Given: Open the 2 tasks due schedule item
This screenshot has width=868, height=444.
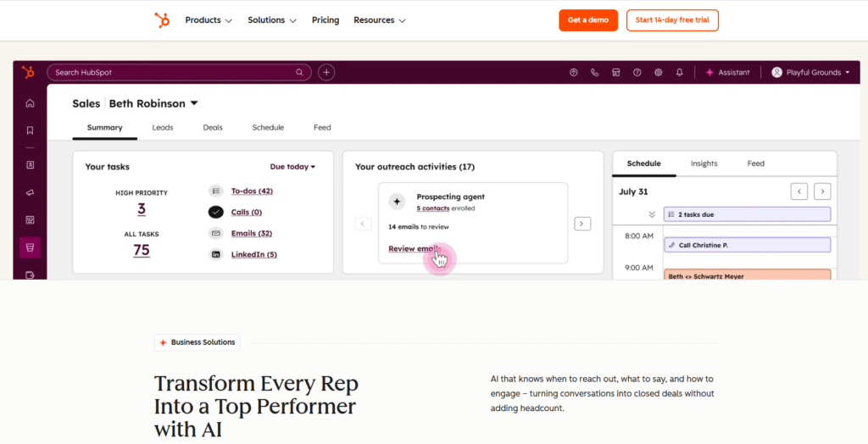Looking at the screenshot, I should coord(748,214).
